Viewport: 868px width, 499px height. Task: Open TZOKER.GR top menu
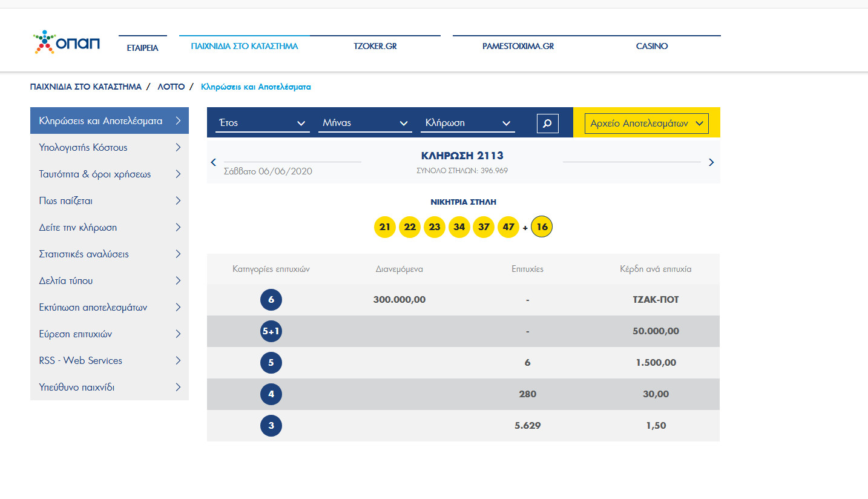375,46
